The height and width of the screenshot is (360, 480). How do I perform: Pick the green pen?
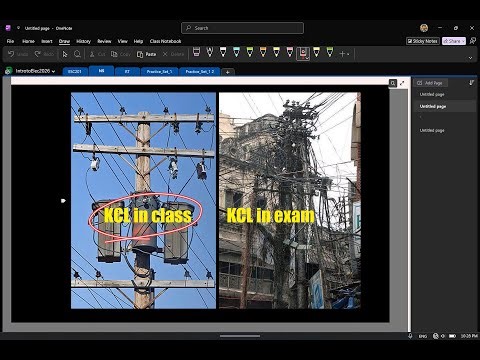coord(250,52)
